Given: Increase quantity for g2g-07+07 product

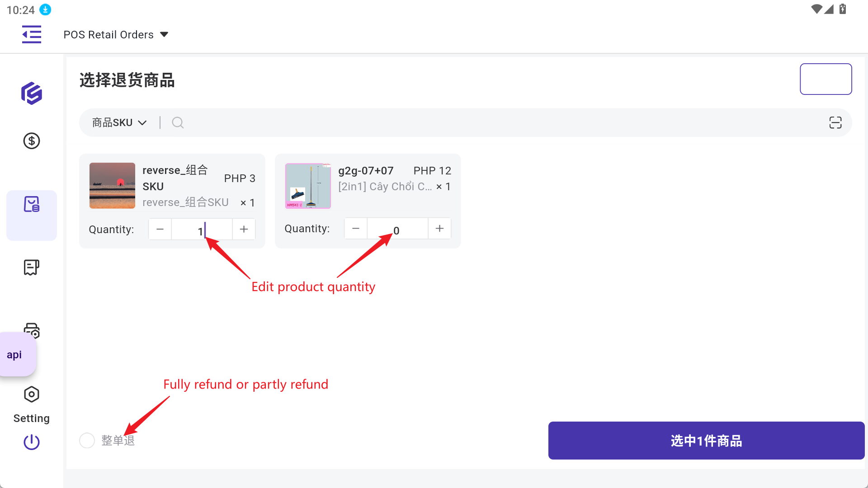Looking at the screenshot, I should click(439, 229).
